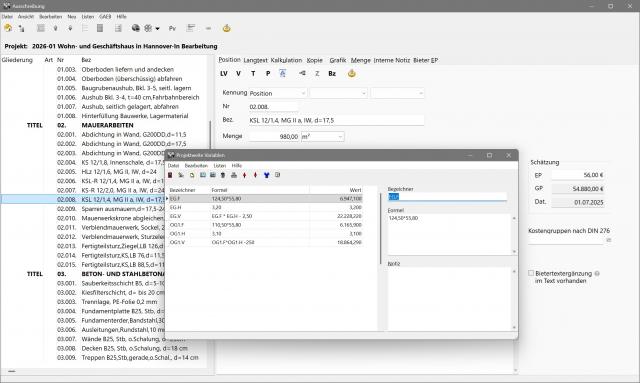The height and width of the screenshot is (383, 640).
Task: Open Listen menu in variables dialog
Action: click(x=220, y=166)
